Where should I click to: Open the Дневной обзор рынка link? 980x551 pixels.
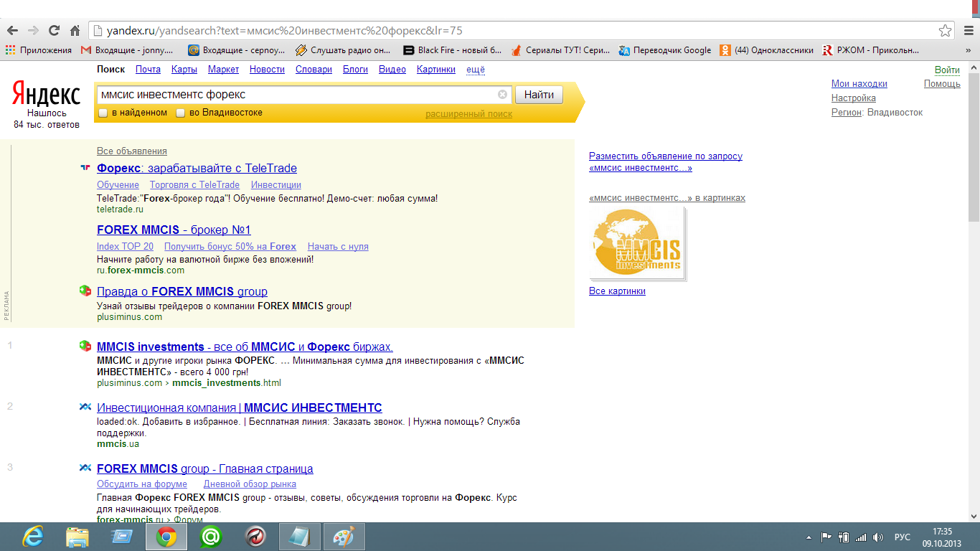pyautogui.click(x=250, y=484)
